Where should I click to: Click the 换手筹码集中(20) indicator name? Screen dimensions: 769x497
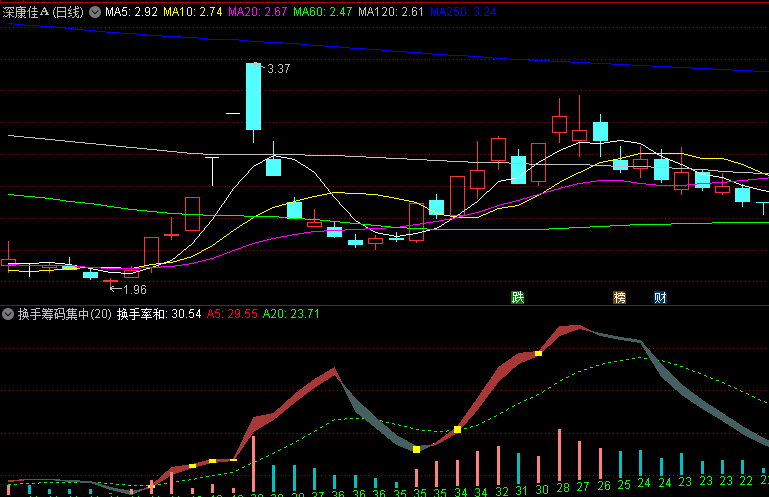click(x=65, y=314)
